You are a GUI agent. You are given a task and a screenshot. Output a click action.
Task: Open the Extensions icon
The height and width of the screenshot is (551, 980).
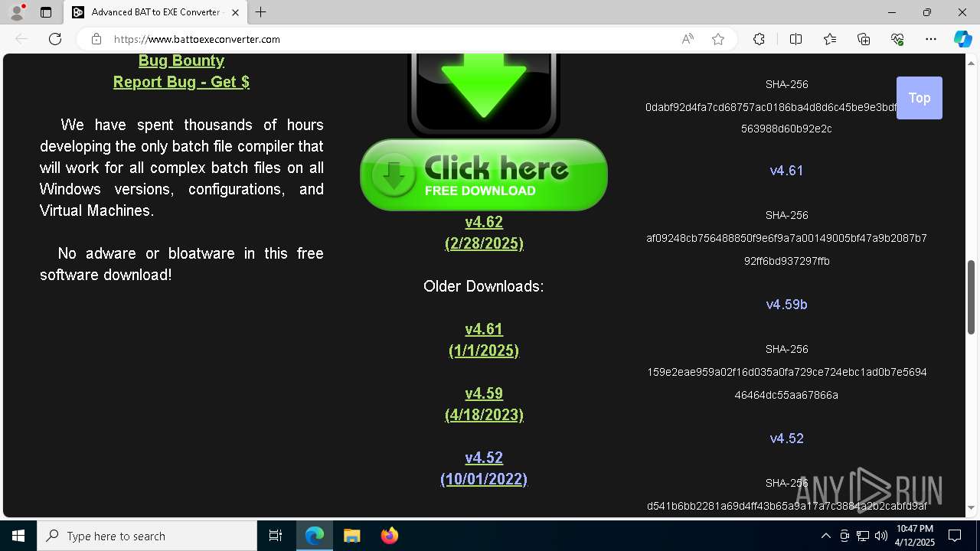click(759, 39)
